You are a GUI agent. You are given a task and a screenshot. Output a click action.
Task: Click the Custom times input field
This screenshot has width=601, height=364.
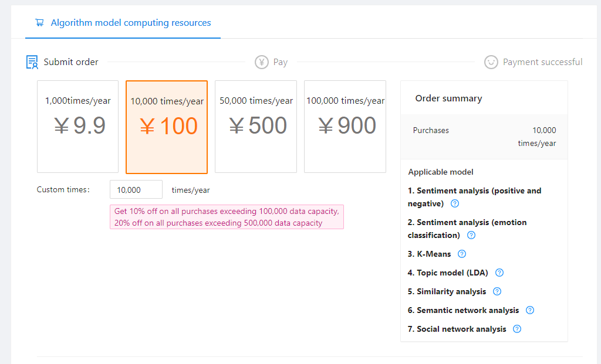point(136,190)
